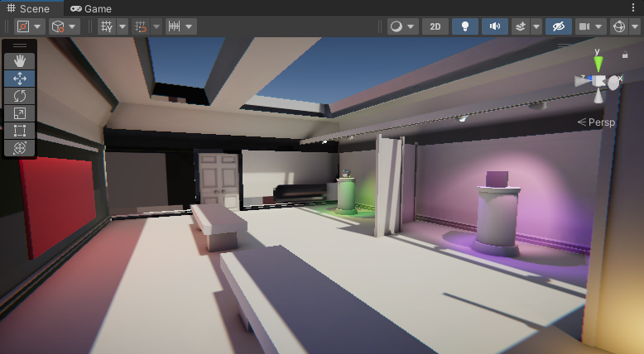Click the green Y axis cone on gizmo
The height and width of the screenshot is (354, 644).
[x=598, y=62]
